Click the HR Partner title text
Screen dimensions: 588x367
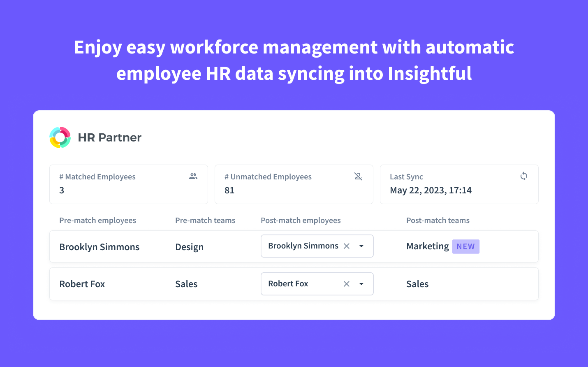(x=110, y=137)
